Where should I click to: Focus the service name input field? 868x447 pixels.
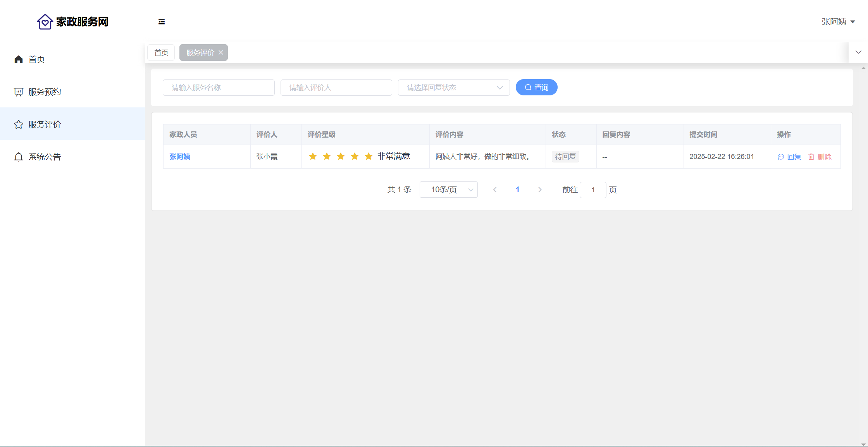point(219,88)
